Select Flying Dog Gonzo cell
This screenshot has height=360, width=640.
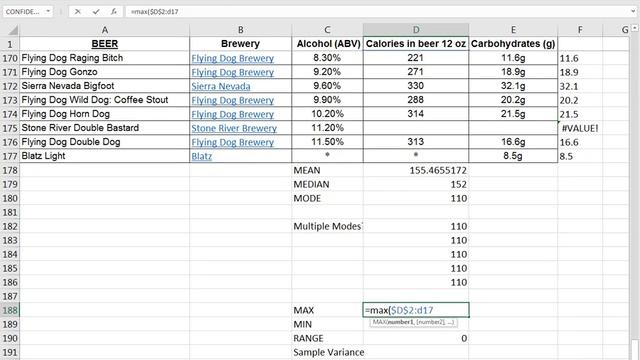(x=104, y=72)
